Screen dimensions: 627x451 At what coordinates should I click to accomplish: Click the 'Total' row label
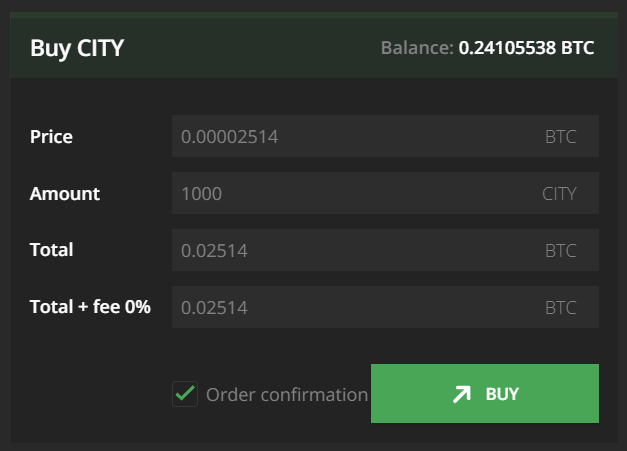point(52,250)
